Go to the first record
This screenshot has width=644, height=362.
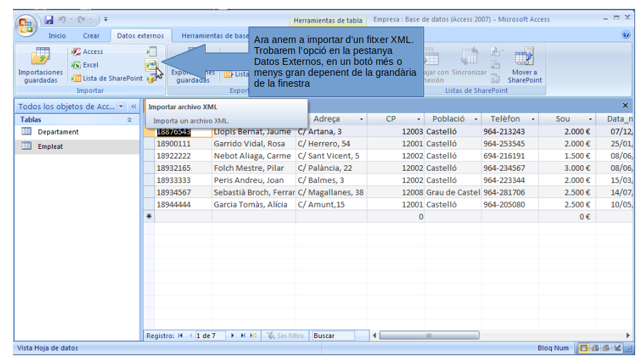[180, 335]
